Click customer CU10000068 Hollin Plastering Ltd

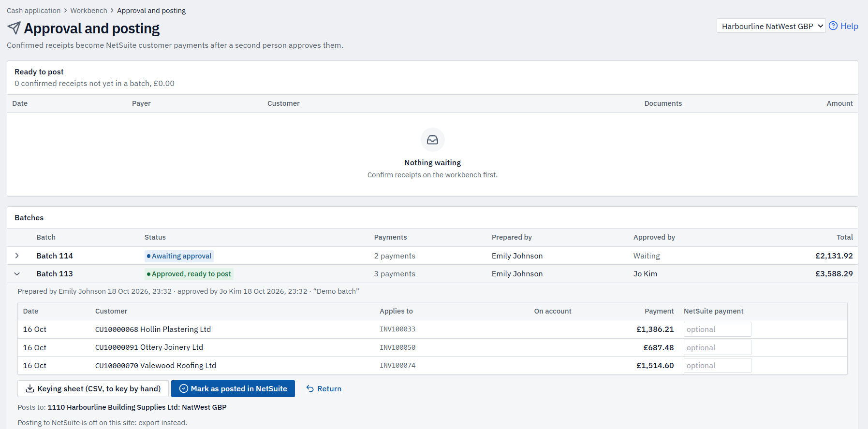click(x=153, y=329)
